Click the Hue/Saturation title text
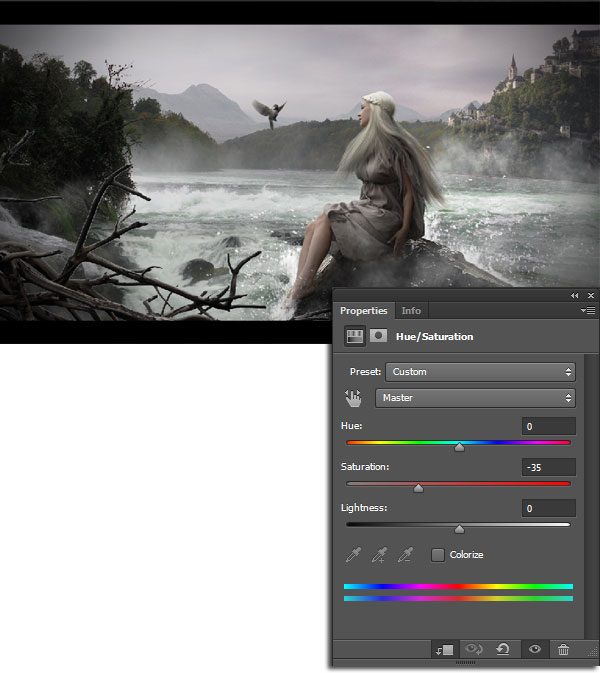 [x=434, y=336]
